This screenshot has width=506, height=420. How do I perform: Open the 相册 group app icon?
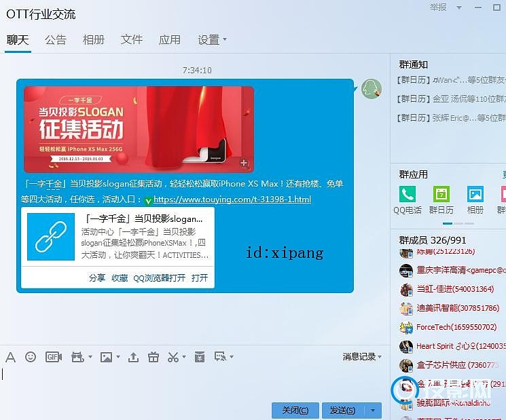point(475,194)
